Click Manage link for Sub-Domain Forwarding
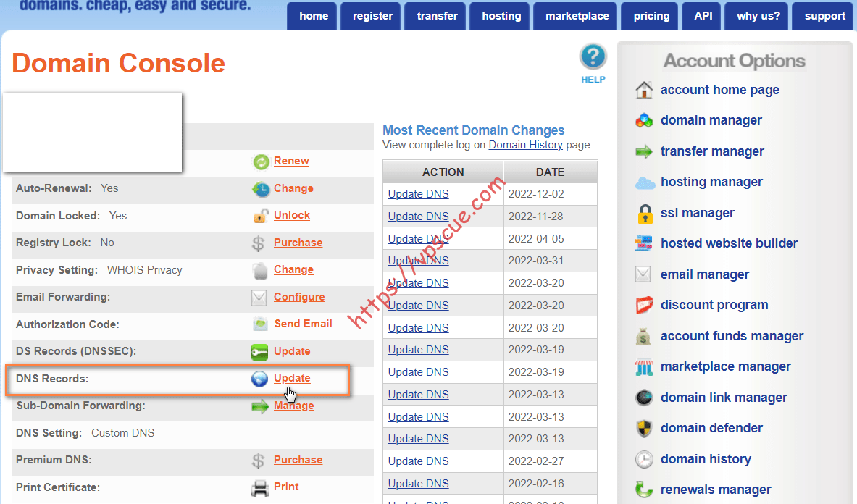 tap(294, 406)
